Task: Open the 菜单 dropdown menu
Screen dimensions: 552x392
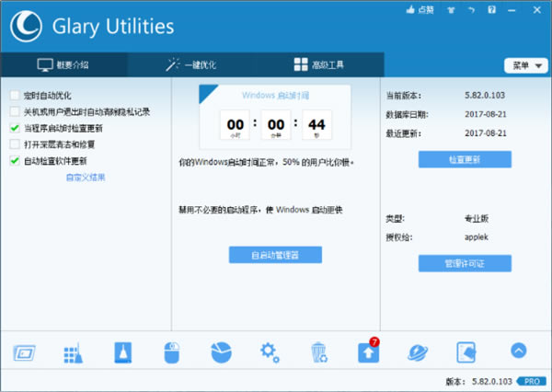Action: pyautogui.click(x=526, y=65)
